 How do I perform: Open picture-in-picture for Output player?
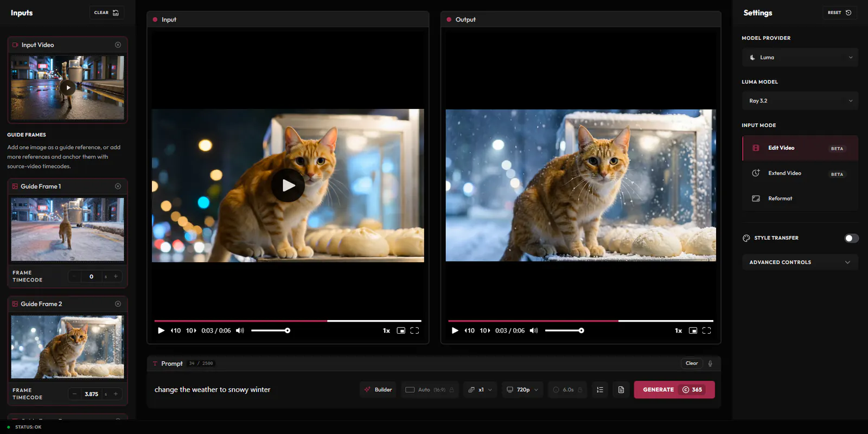tap(693, 330)
